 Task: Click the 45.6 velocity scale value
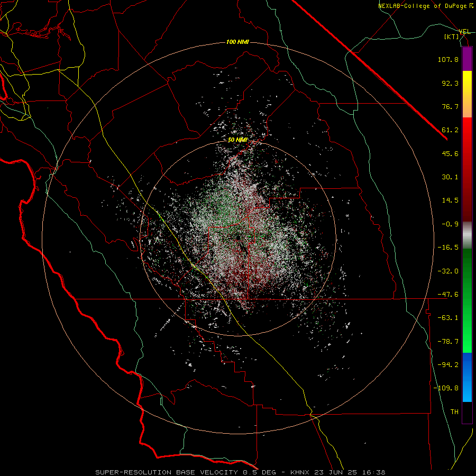pos(450,153)
